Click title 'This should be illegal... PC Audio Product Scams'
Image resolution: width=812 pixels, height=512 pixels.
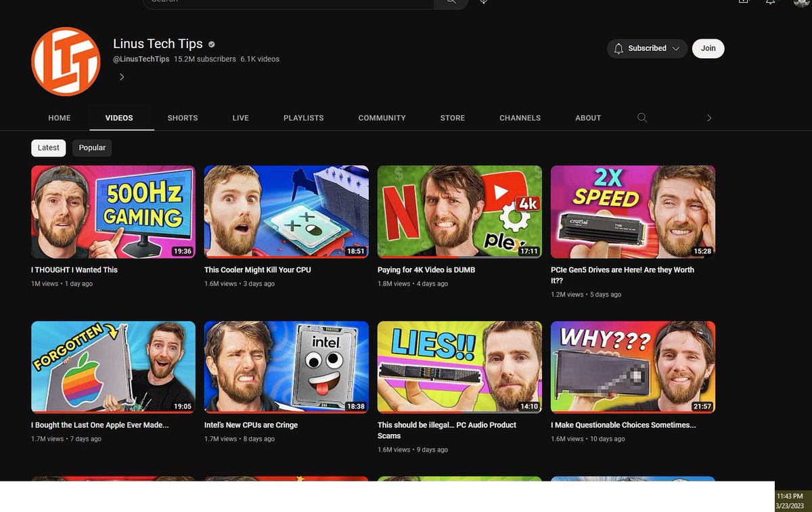447,430
